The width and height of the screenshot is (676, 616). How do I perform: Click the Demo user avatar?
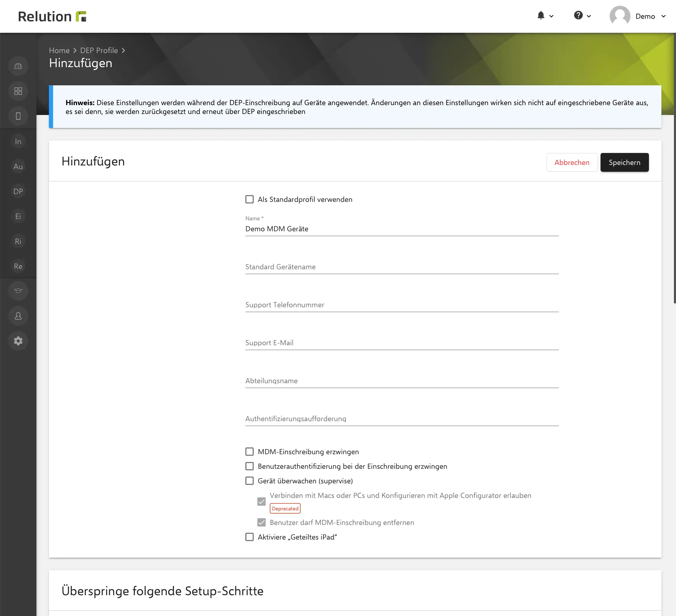620,16
